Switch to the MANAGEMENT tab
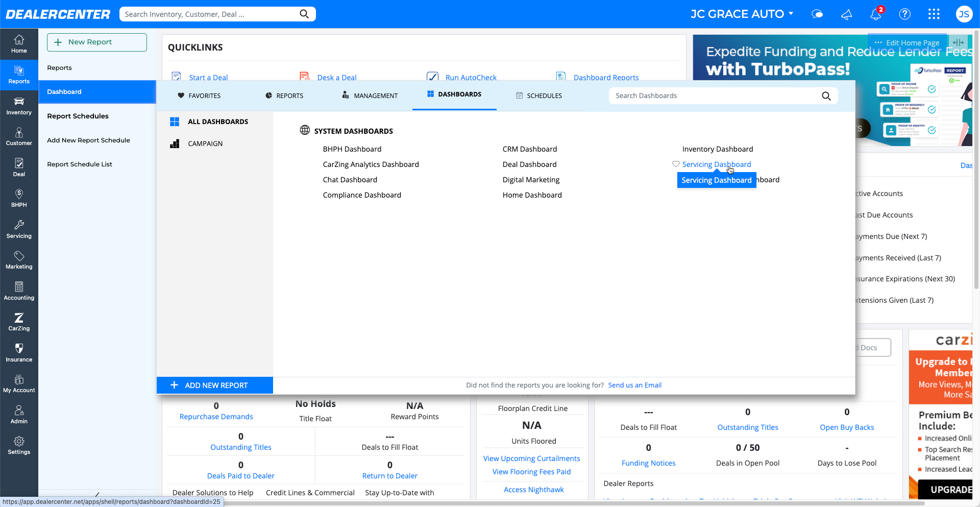This screenshot has width=980, height=507. (370, 95)
